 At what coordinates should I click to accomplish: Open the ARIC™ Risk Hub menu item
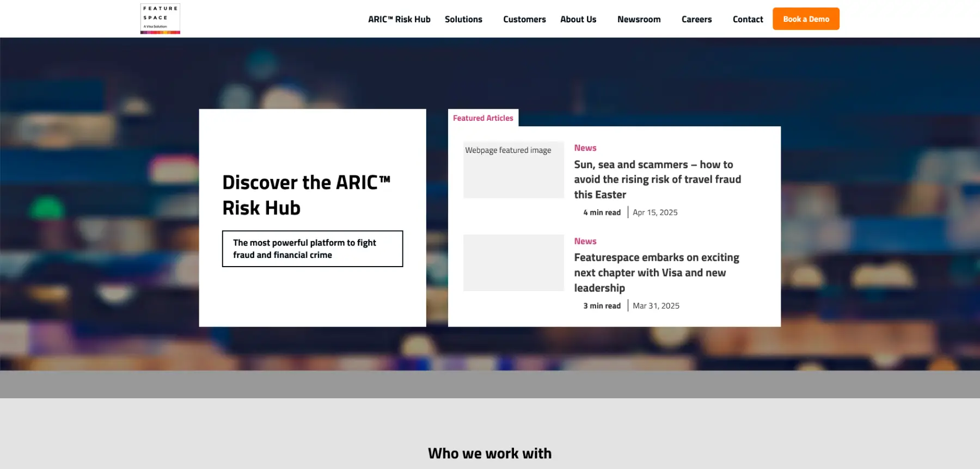(399, 20)
